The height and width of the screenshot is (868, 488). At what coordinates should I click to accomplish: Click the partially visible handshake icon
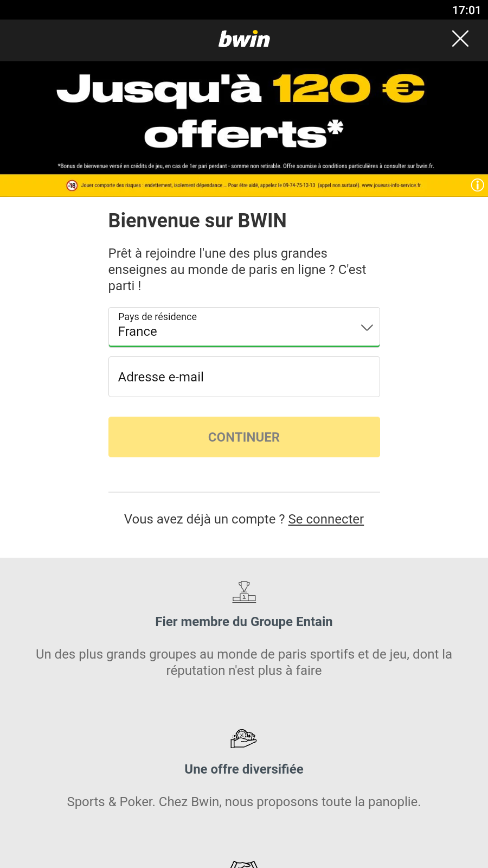tap(244, 864)
